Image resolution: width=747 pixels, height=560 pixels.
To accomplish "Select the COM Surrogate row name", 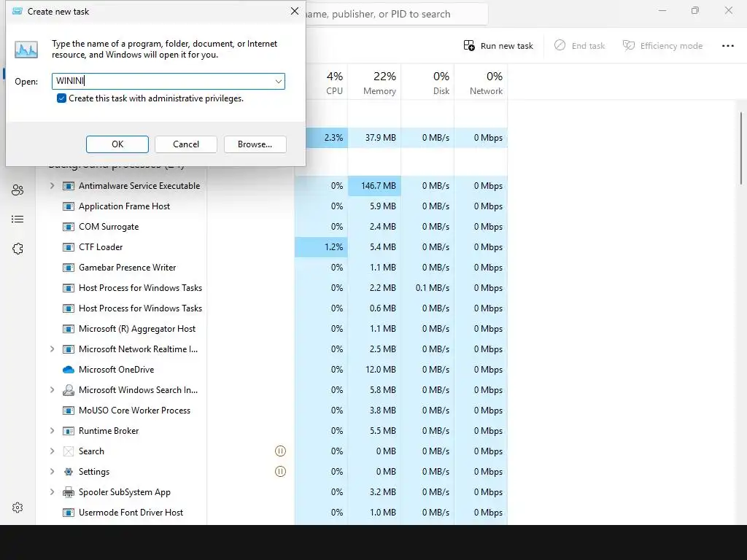I will [x=109, y=227].
